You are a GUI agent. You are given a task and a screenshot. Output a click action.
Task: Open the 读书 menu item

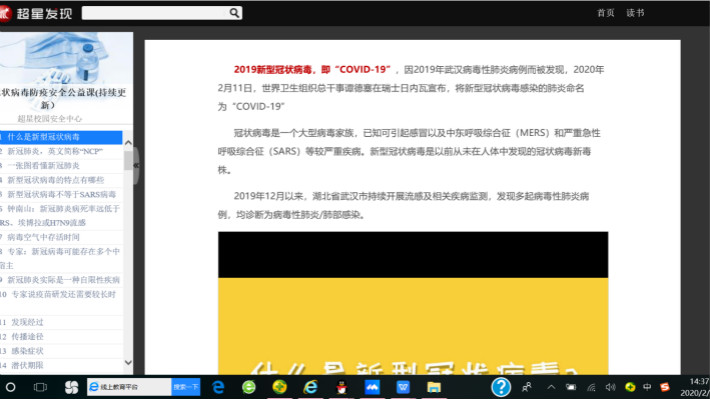pos(635,13)
